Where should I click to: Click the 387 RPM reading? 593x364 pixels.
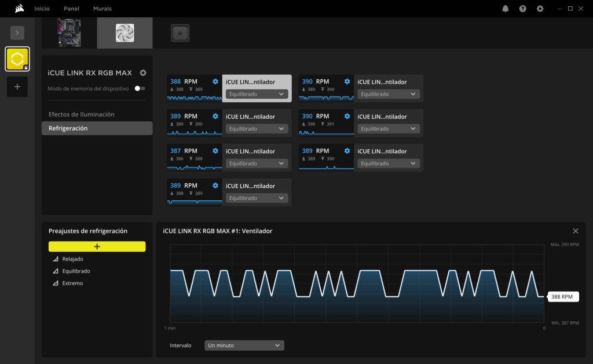pos(184,151)
